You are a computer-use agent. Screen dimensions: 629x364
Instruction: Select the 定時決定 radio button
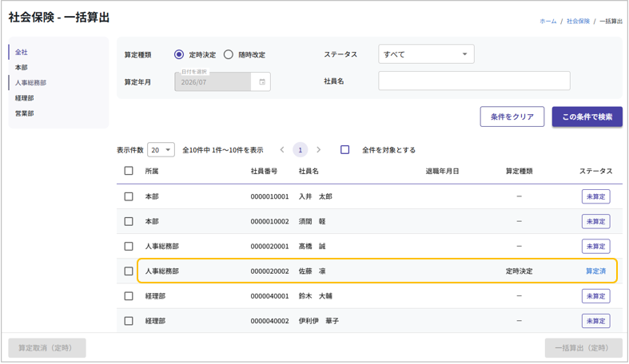(x=179, y=55)
